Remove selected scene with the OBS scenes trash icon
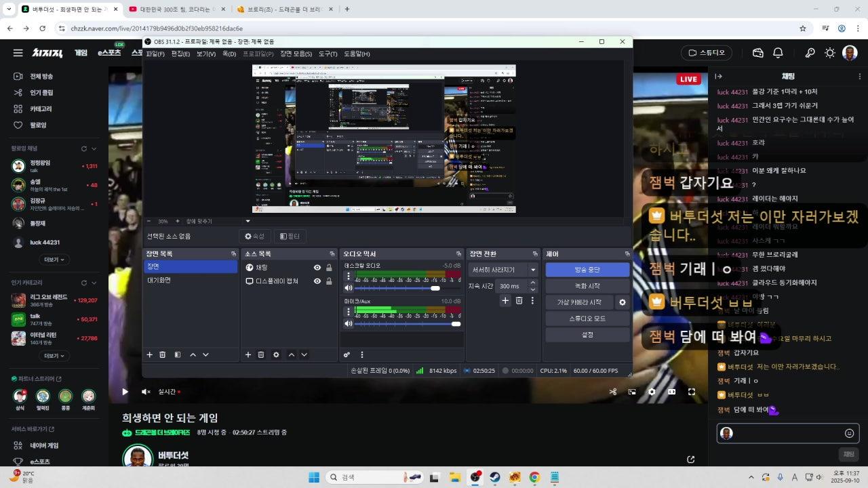Image resolution: width=868 pixels, height=488 pixels. [x=163, y=354]
